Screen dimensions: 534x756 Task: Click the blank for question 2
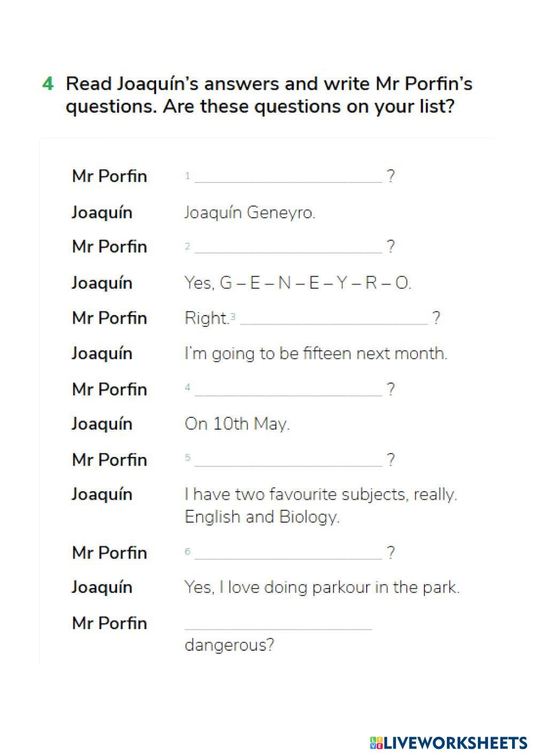289,247
